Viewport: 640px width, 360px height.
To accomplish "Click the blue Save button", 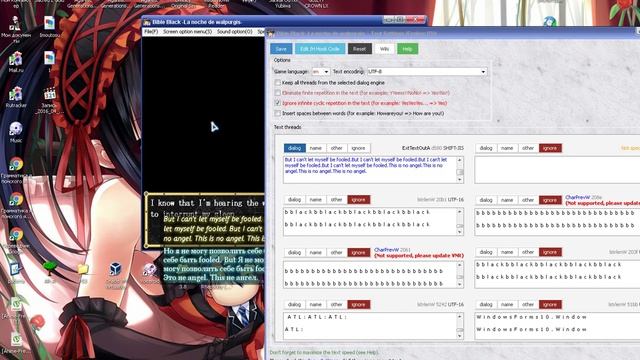I will click(x=281, y=49).
